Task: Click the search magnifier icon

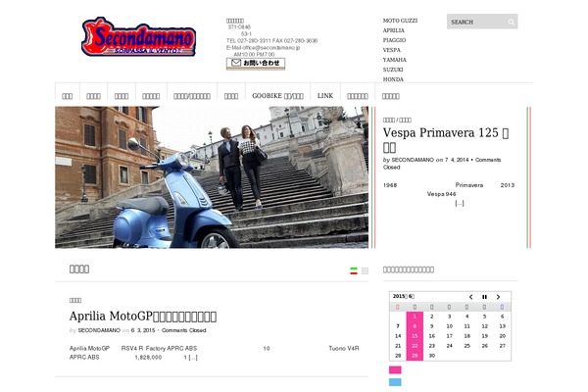Action: (x=512, y=22)
